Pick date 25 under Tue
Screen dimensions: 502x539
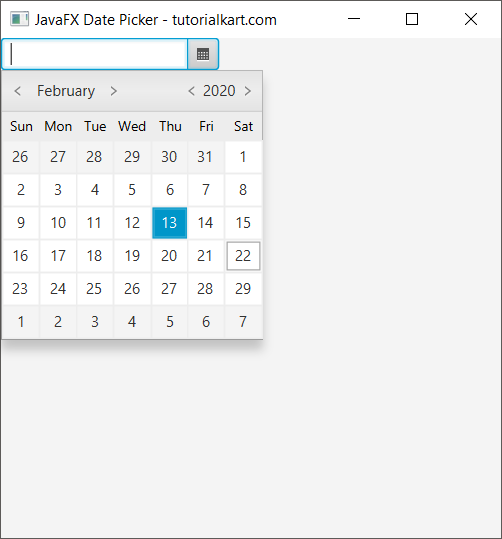(x=95, y=289)
